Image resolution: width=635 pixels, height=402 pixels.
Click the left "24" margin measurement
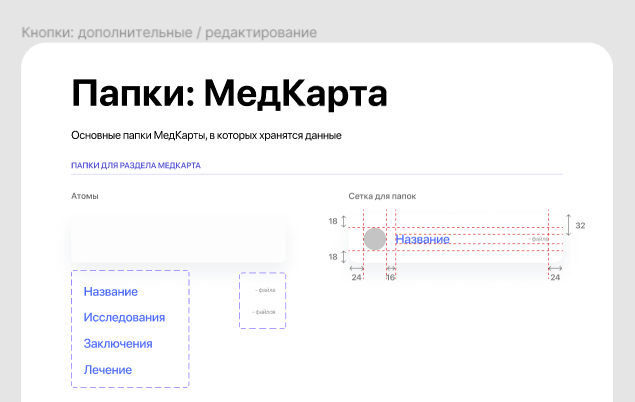click(x=356, y=277)
